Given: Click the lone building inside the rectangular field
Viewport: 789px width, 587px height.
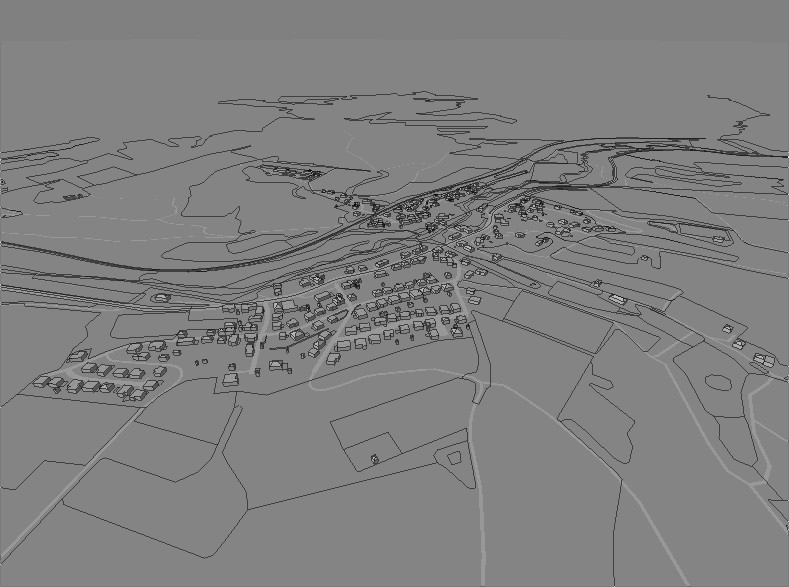Looking at the screenshot, I should 375,459.
